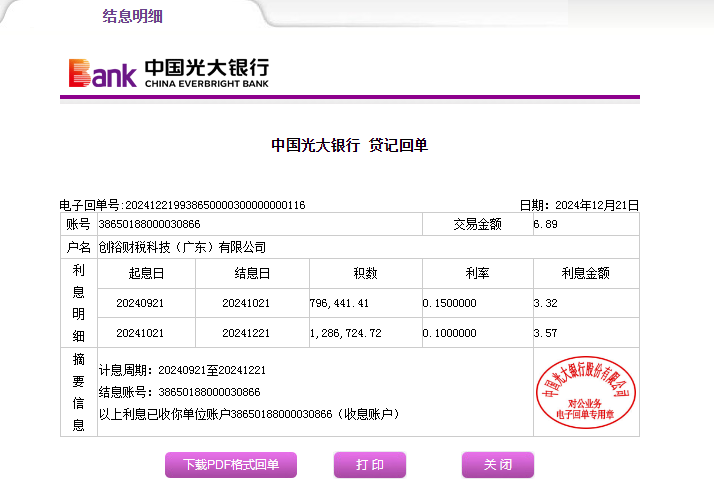The width and height of the screenshot is (714, 499).
Task: Click the 利率 column header
Action: 477,273
